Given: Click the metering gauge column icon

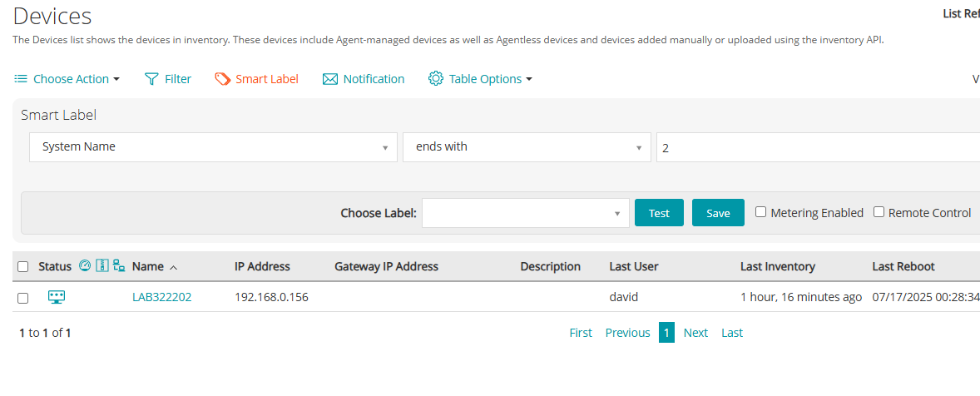Looking at the screenshot, I should [85, 266].
